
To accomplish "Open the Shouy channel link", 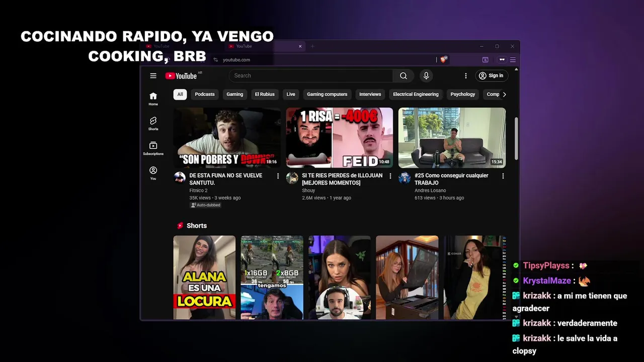I will click(x=308, y=191).
